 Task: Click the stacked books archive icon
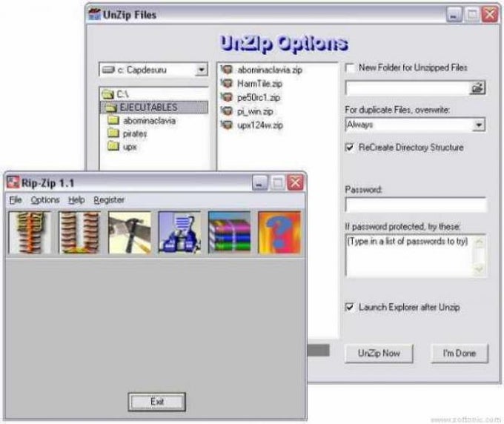click(230, 233)
